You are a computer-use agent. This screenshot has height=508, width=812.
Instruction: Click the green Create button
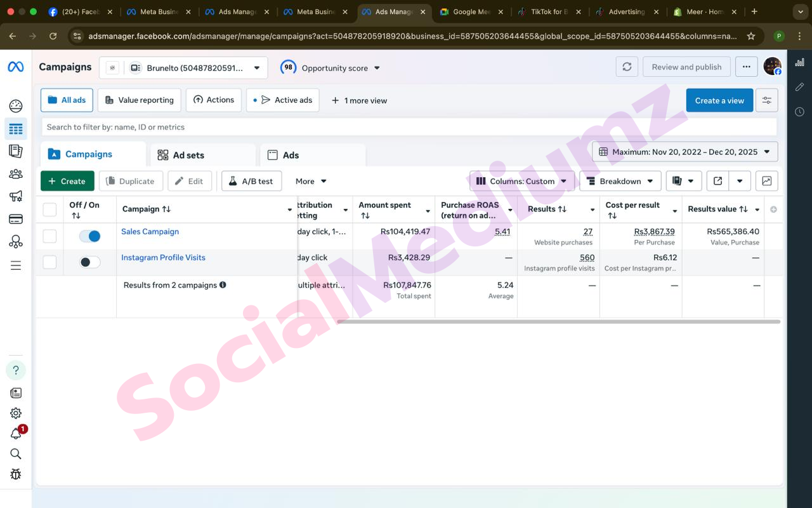pyautogui.click(x=67, y=181)
